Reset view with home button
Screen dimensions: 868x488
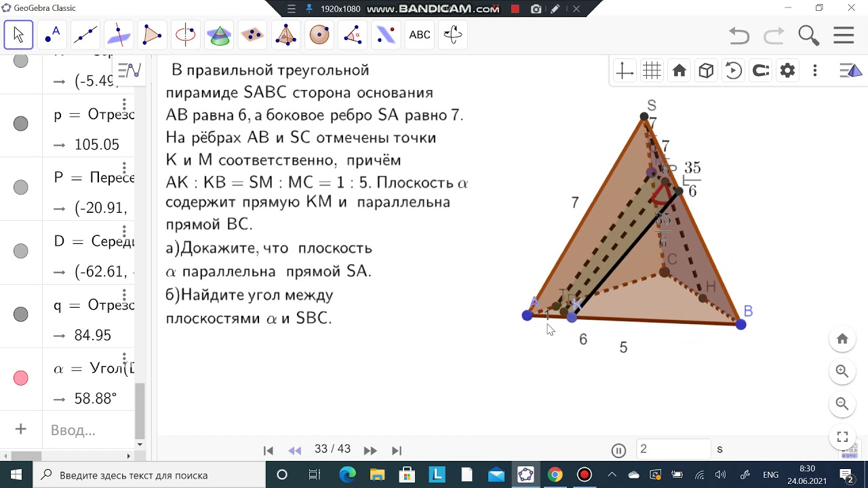842,339
